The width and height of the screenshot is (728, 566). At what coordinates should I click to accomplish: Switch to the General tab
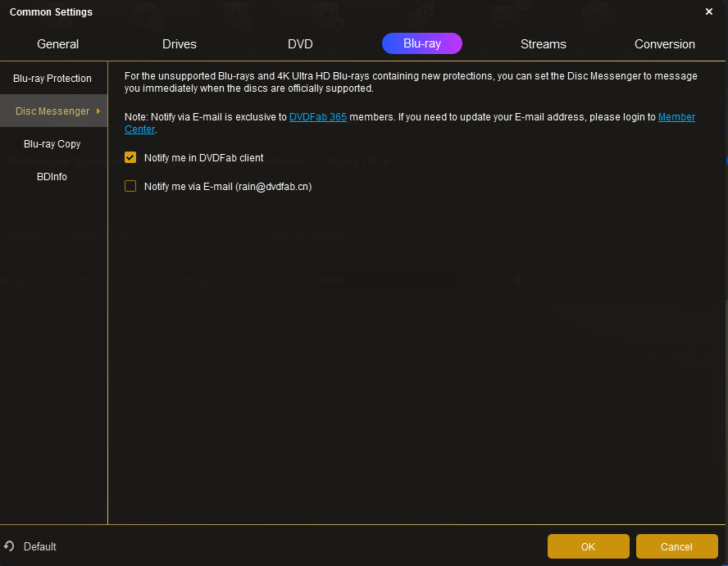click(58, 44)
